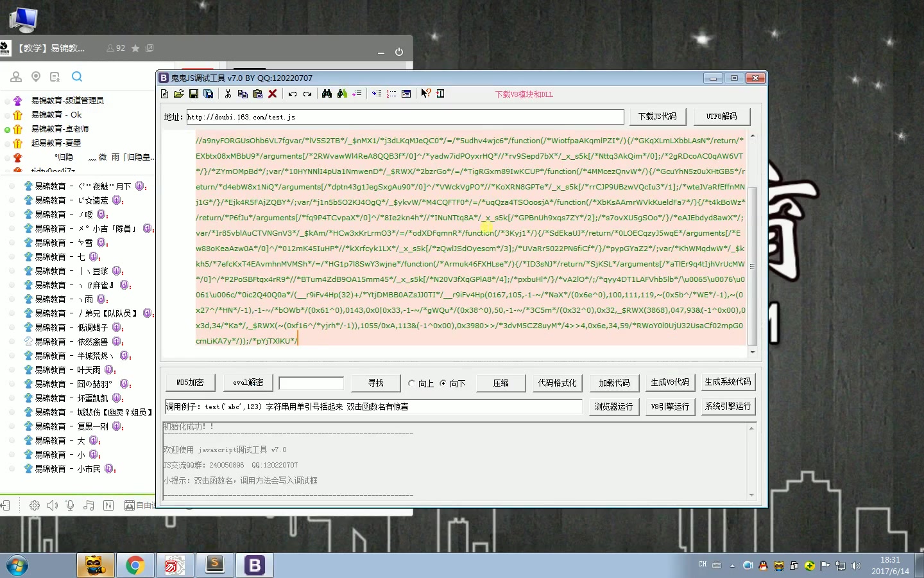Click the 寻找 button
Image resolution: width=924 pixels, height=578 pixels.
pyautogui.click(x=376, y=383)
